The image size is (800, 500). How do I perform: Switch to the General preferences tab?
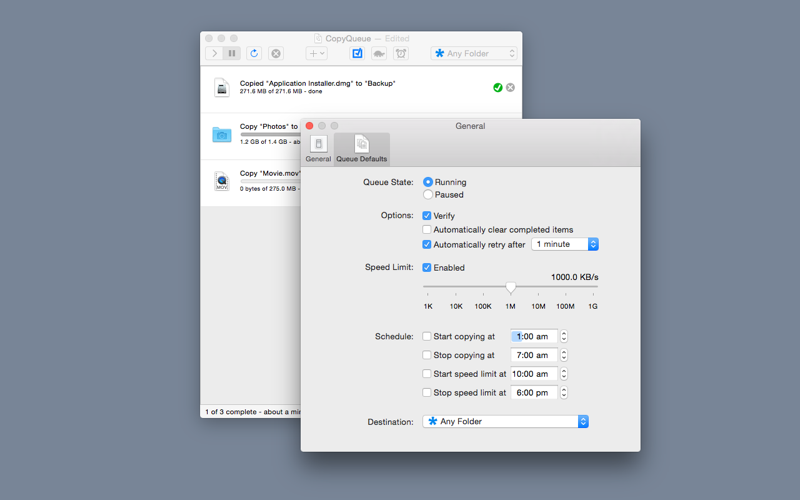[318, 149]
